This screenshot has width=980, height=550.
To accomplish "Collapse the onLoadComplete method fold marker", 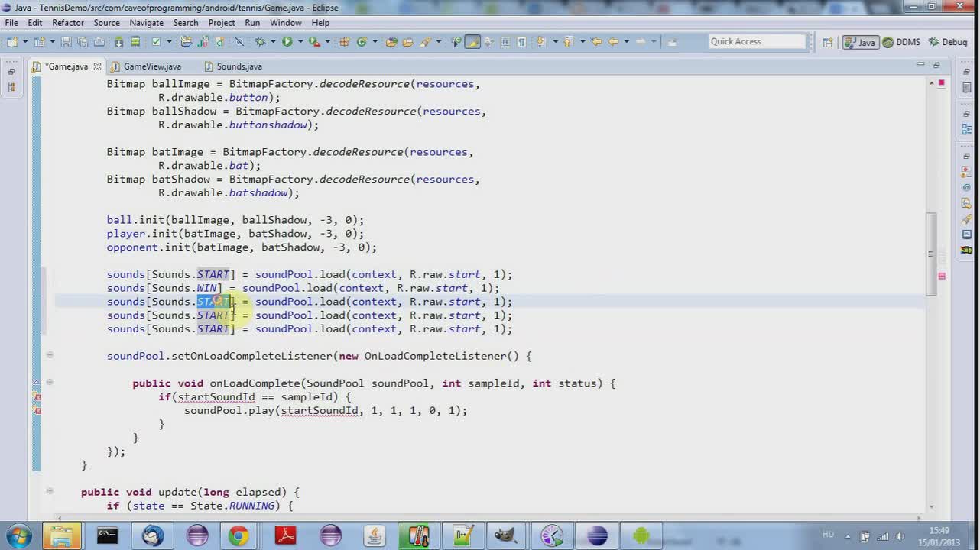I will tap(50, 382).
